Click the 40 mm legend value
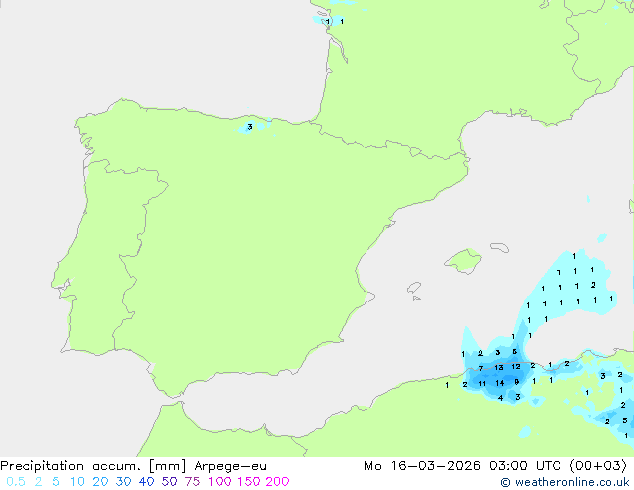 click(146, 482)
